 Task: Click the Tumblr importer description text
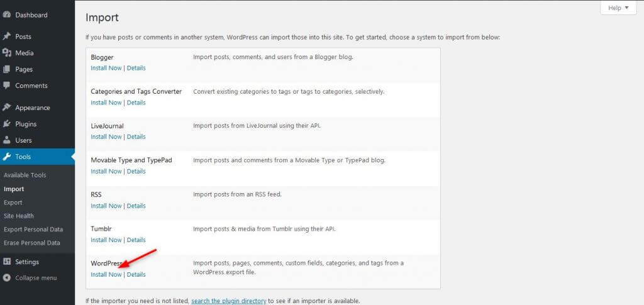click(x=265, y=229)
